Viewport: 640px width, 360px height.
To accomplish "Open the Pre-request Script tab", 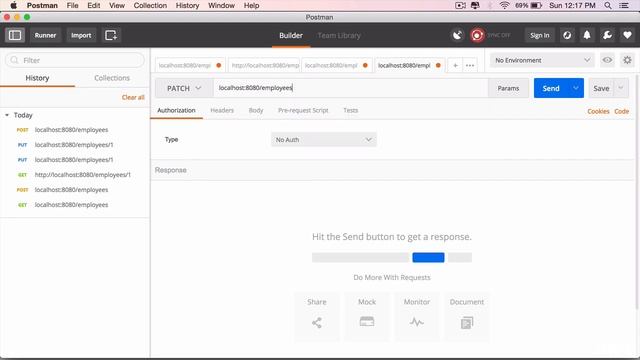I will [303, 110].
